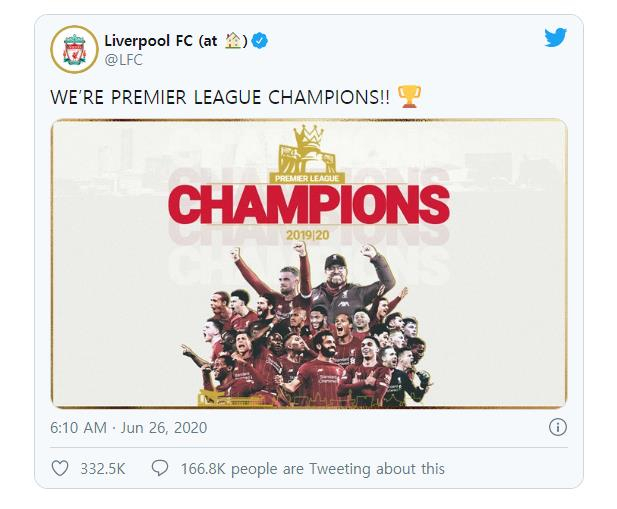Click the reply speech bubble icon
Viewport: 617px width, 509px height.
(158, 468)
